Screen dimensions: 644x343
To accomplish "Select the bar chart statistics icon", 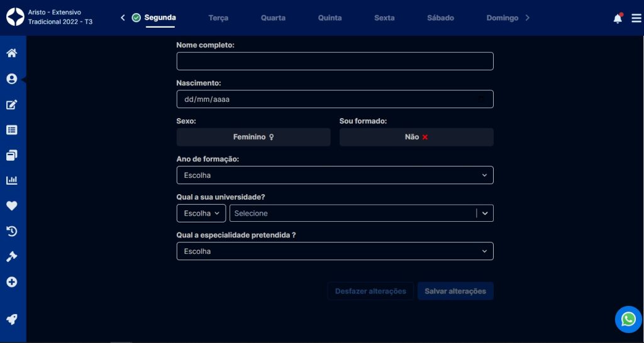I will (x=11, y=180).
